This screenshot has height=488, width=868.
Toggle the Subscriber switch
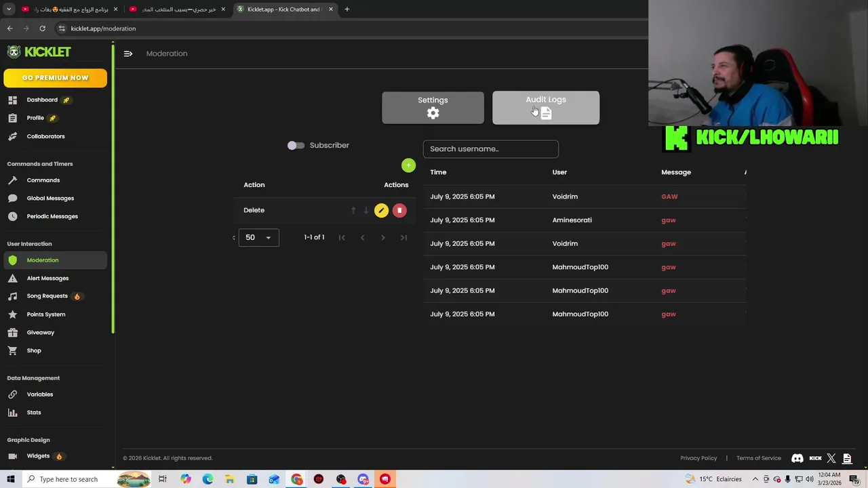pyautogui.click(x=296, y=146)
